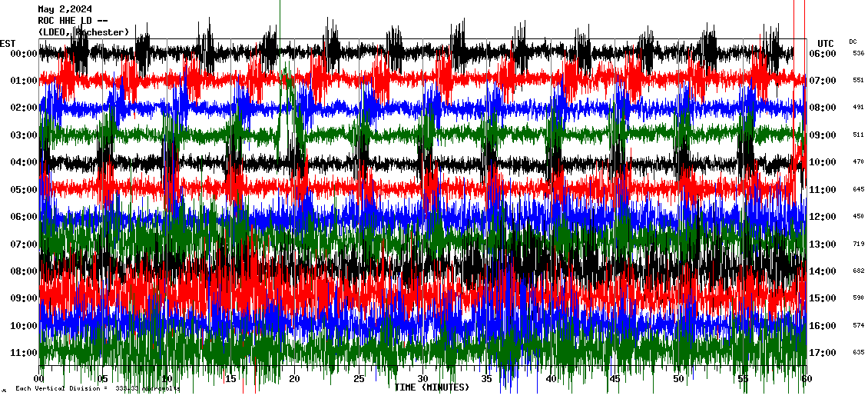Click the TIME (MINUTES) axis title
868x399 pixels.
[432, 387]
